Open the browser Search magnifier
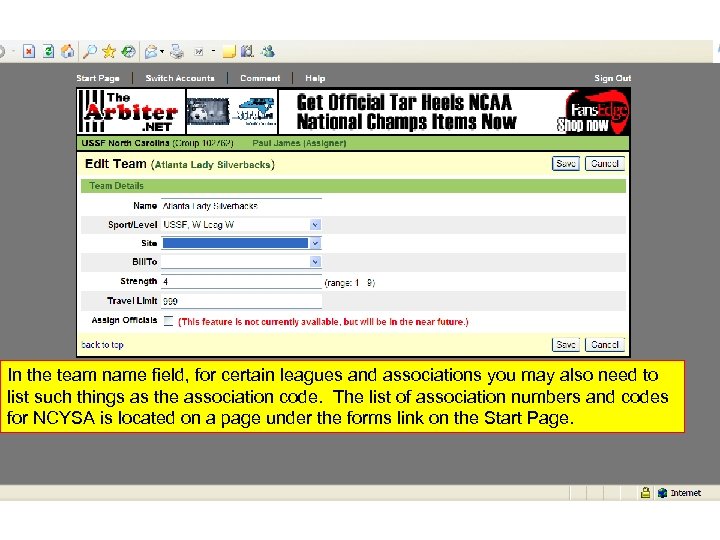 coord(90,51)
